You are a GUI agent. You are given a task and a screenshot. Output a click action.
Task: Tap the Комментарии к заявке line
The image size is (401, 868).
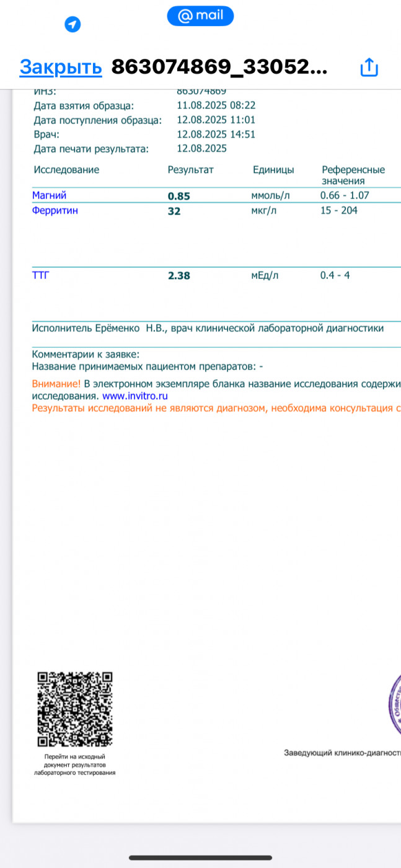pos(86,355)
